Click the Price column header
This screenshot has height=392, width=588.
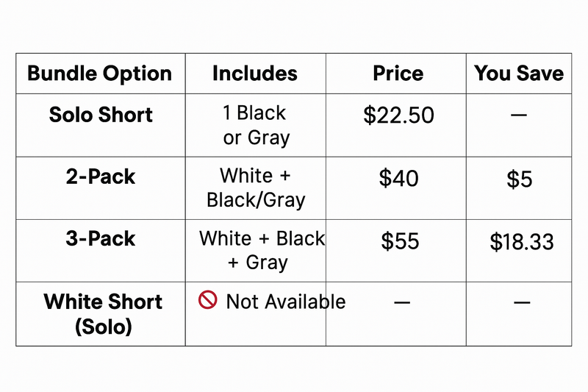coord(398,74)
